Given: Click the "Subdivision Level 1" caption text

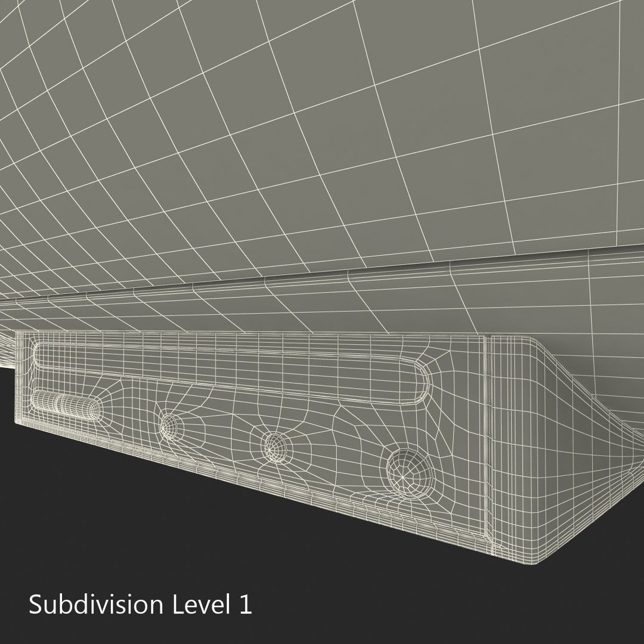Looking at the screenshot, I should (x=140, y=604).
